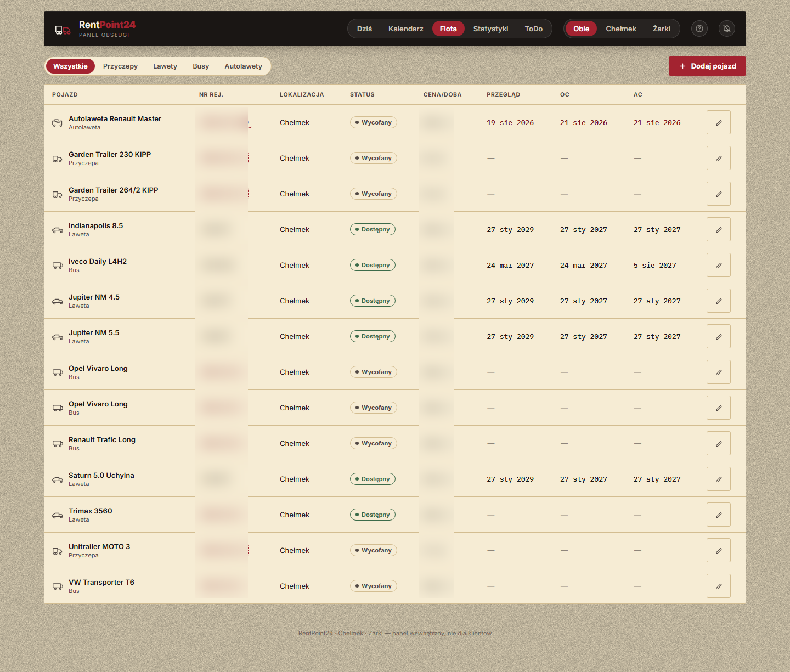Viewport: 790px width, 672px height.
Task: Switch location filter to Żarki
Action: pyautogui.click(x=662, y=29)
